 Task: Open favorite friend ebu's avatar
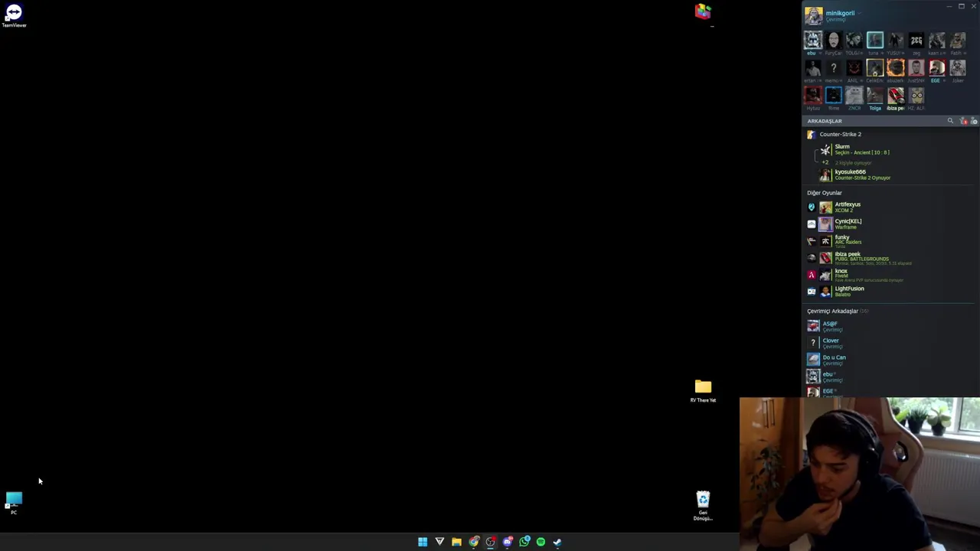click(x=813, y=40)
